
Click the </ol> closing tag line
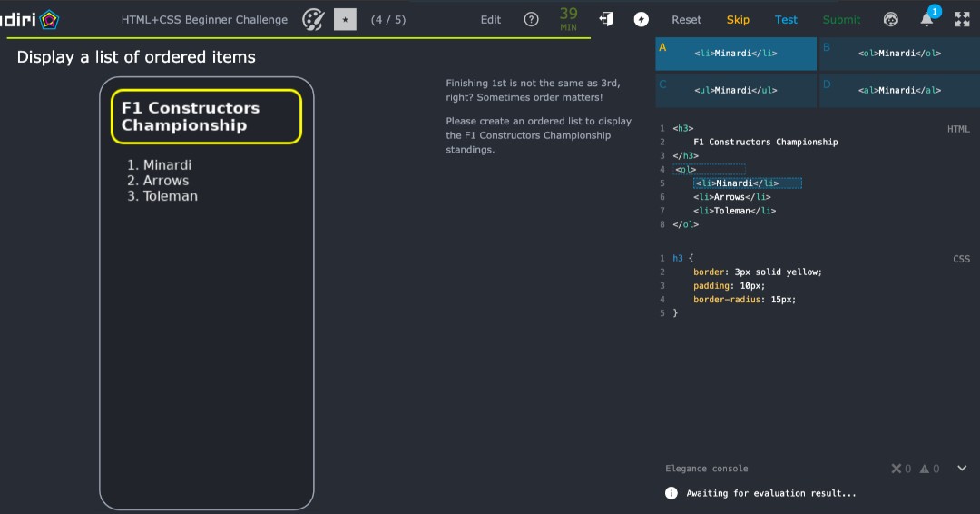(686, 224)
